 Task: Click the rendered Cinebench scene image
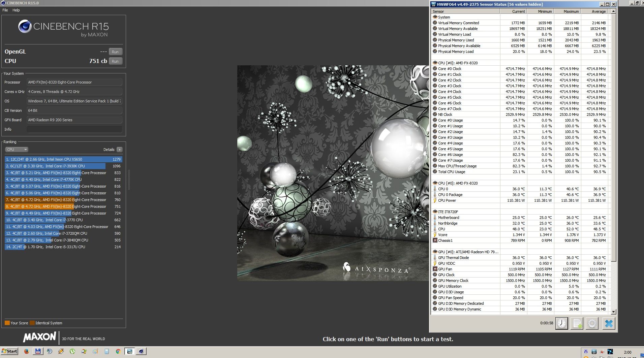point(333,173)
